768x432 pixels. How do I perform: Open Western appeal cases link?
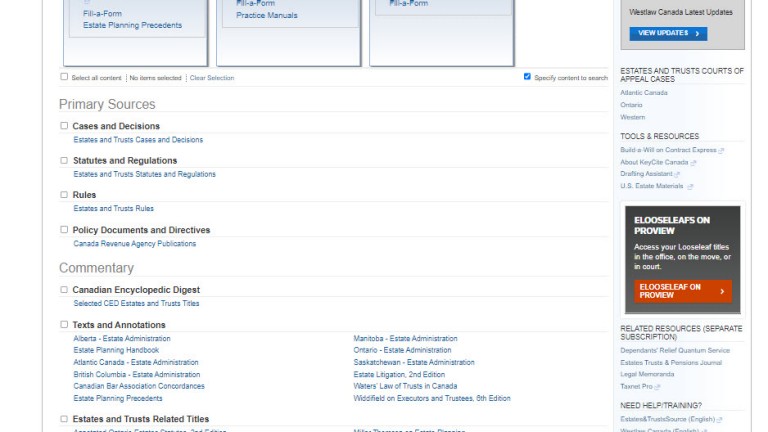pyautogui.click(x=632, y=117)
